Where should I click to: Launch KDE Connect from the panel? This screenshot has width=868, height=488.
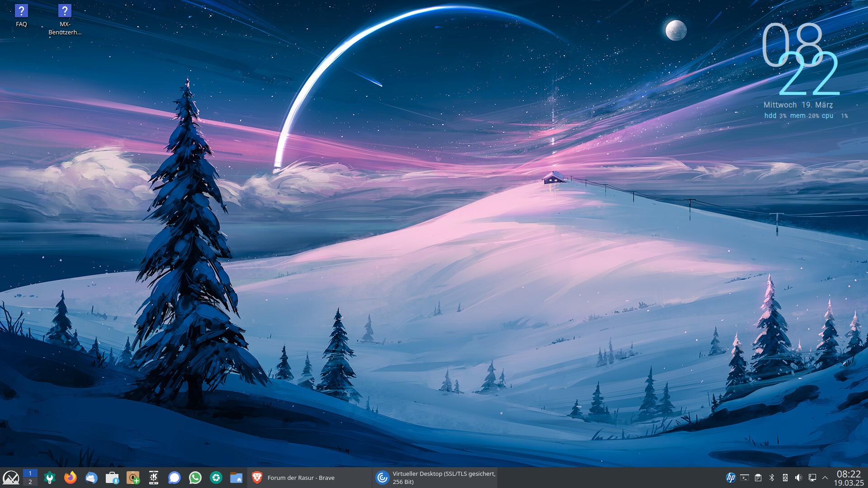pyautogui.click(x=154, y=478)
